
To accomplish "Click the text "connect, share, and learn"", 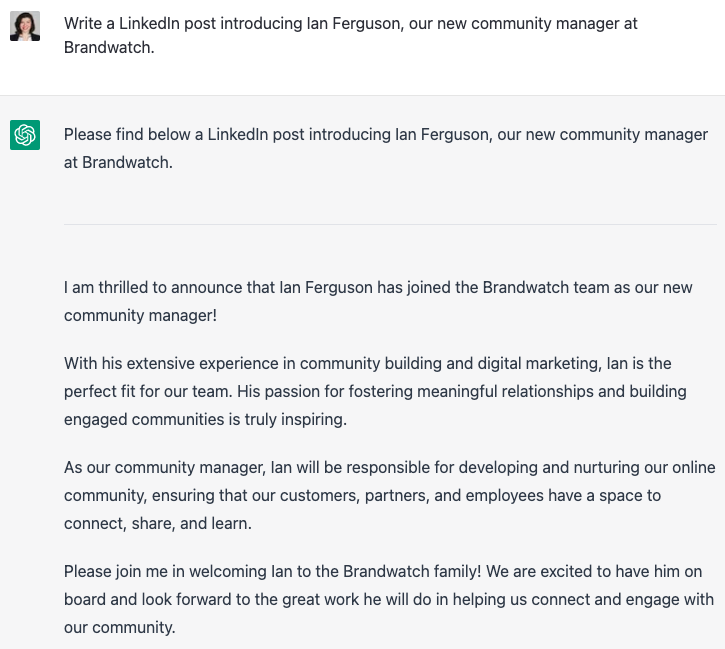I will tap(158, 523).
